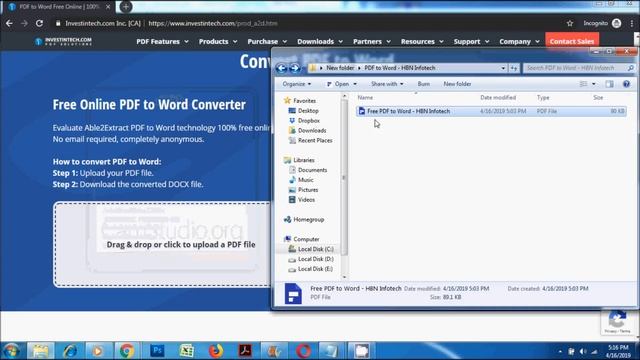Select Free PDF to Word - HBN Infotech file
640x360 pixels.
pos(491,111)
